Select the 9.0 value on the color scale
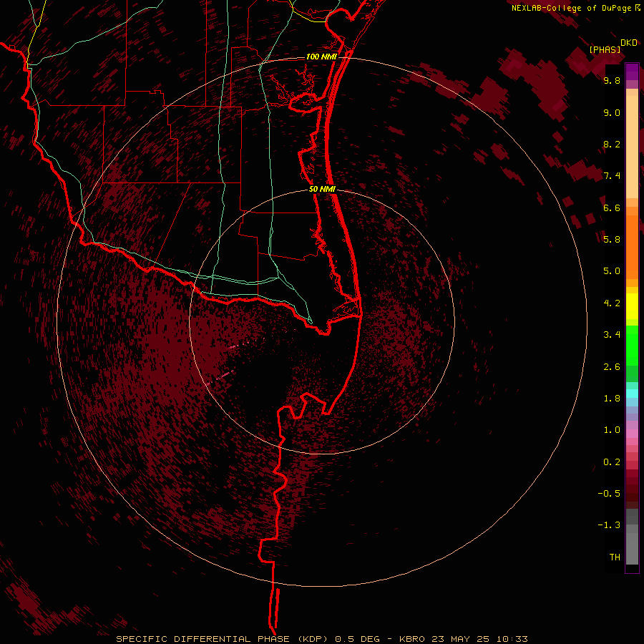Image resolution: width=644 pixels, height=644 pixels. pos(612,112)
